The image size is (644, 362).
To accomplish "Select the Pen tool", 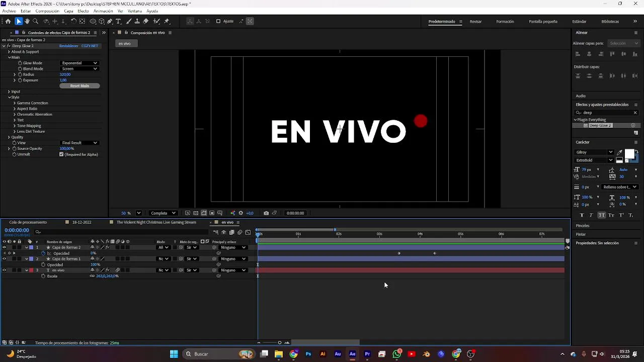I will pos(110,21).
